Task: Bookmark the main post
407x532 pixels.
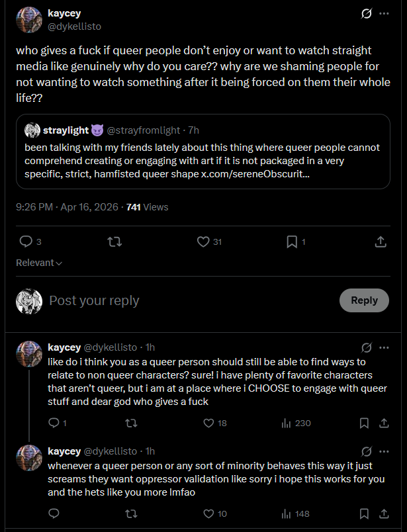Action: coord(292,242)
